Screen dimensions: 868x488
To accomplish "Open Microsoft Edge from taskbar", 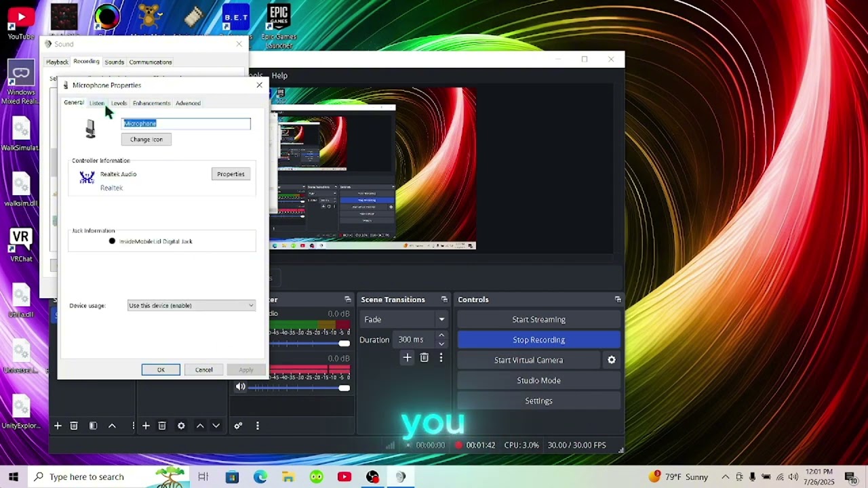I will click(260, 476).
